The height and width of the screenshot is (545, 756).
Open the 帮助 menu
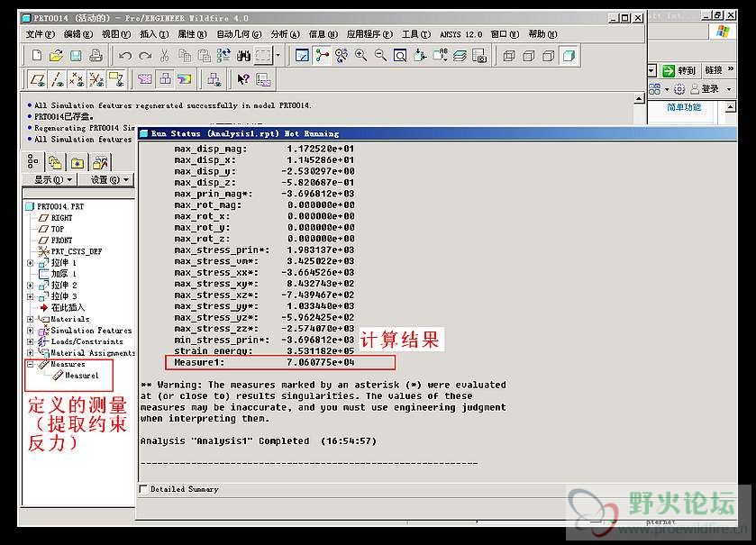pyautogui.click(x=542, y=34)
